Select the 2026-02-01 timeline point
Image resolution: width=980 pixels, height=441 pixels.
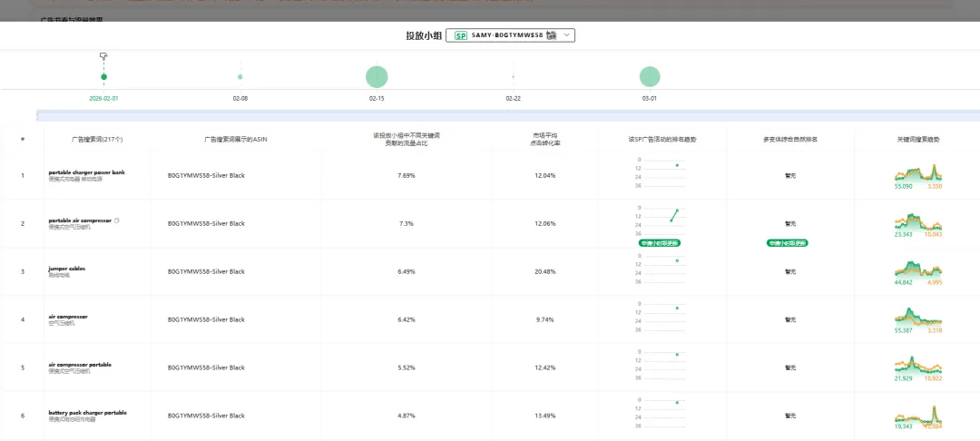click(x=103, y=77)
